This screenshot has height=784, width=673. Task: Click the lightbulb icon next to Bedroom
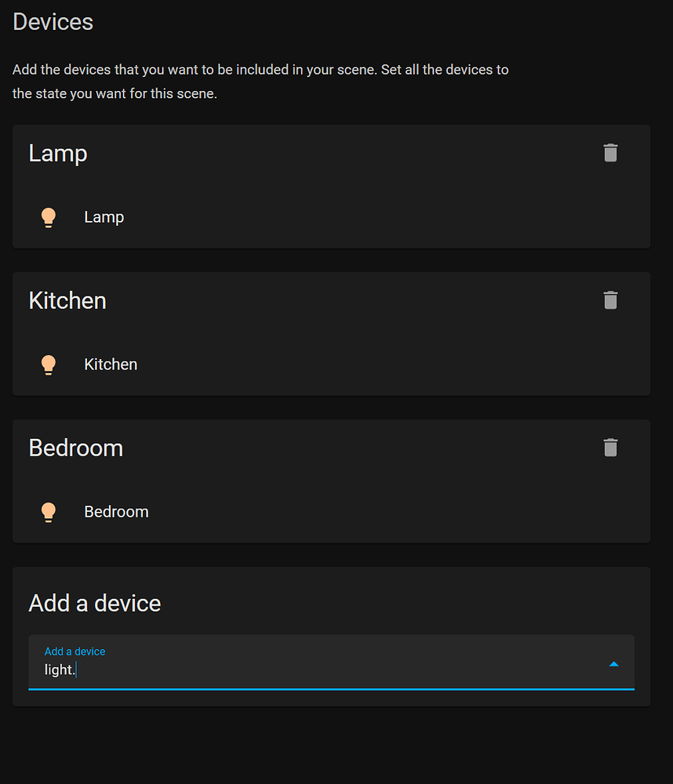point(48,512)
